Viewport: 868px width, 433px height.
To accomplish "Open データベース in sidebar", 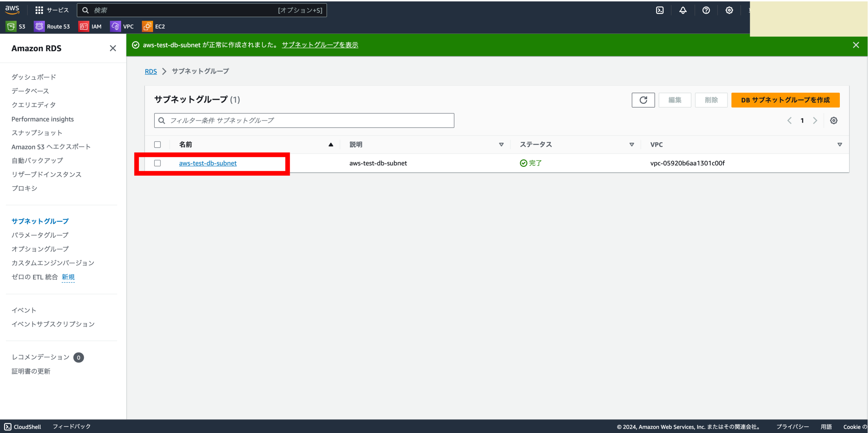I will 30,91.
